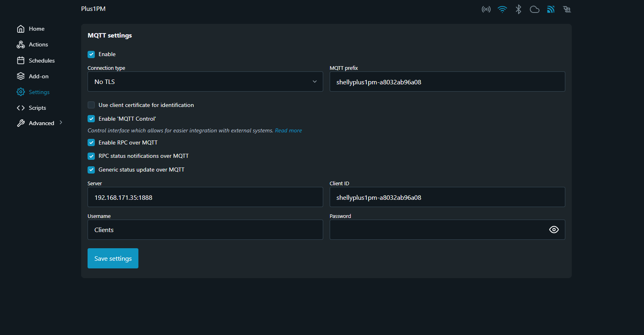Click the cloud status icon
Viewport: 644px width, 335px height.
click(535, 9)
